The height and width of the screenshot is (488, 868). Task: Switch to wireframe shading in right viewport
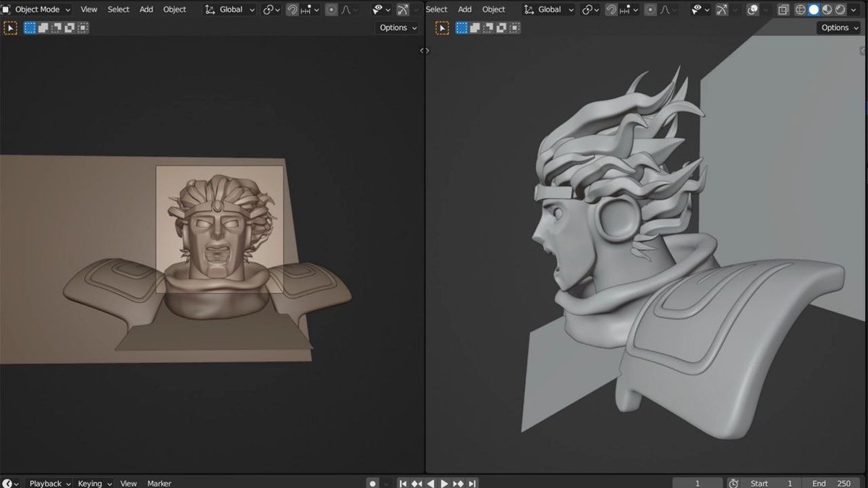point(800,9)
